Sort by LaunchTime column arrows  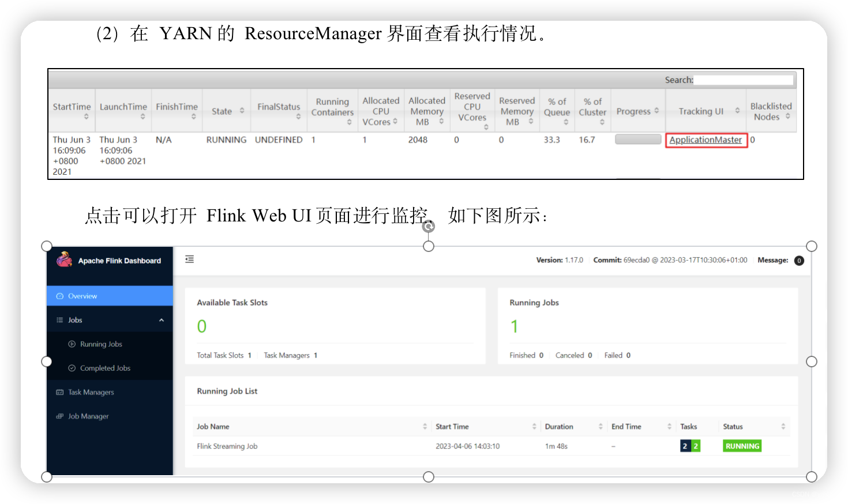(143, 116)
